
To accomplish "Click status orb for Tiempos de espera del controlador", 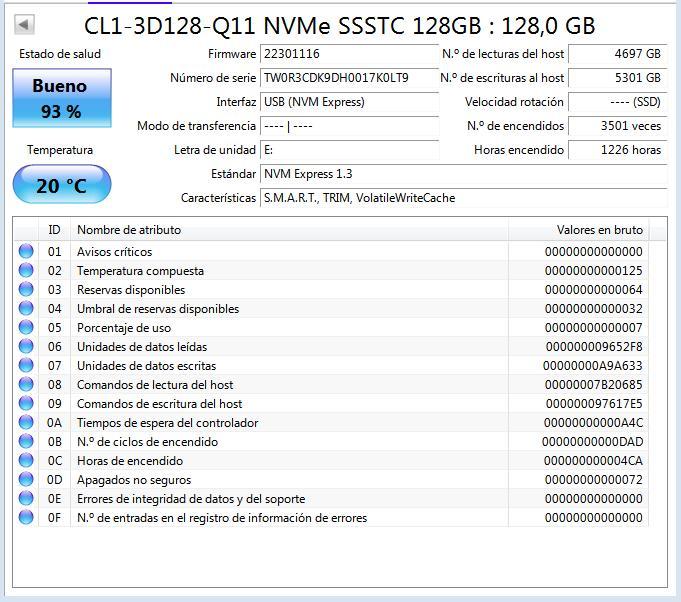I will pos(26,423).
